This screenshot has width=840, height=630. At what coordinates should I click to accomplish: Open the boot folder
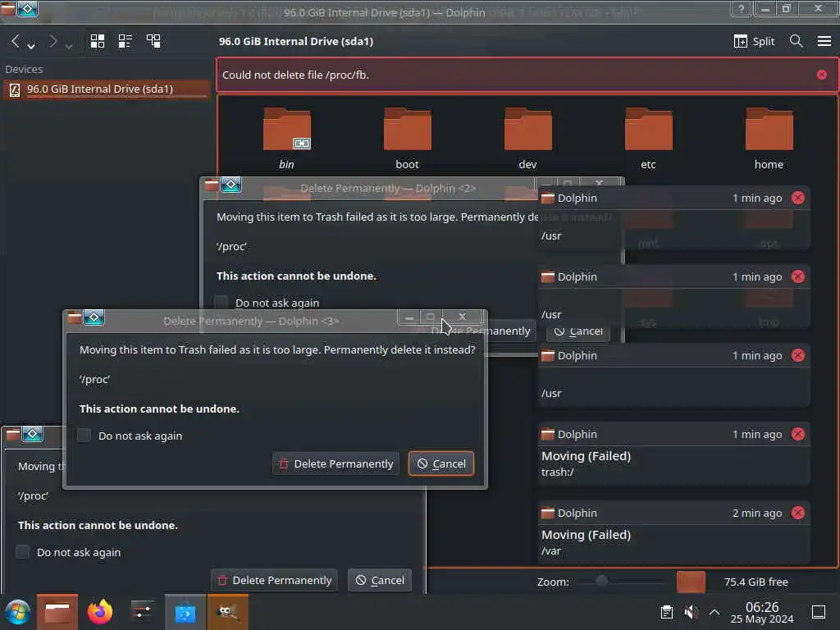point(407,138)
